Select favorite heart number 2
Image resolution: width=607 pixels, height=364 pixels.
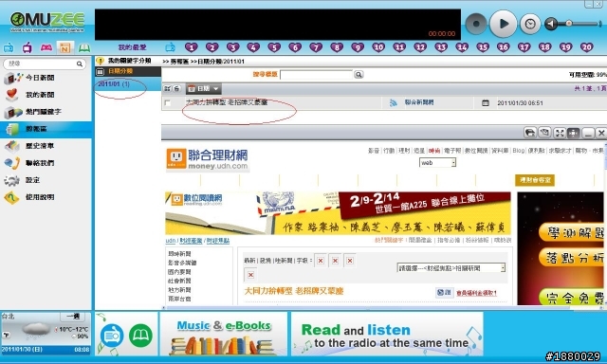tap(212, 47)
